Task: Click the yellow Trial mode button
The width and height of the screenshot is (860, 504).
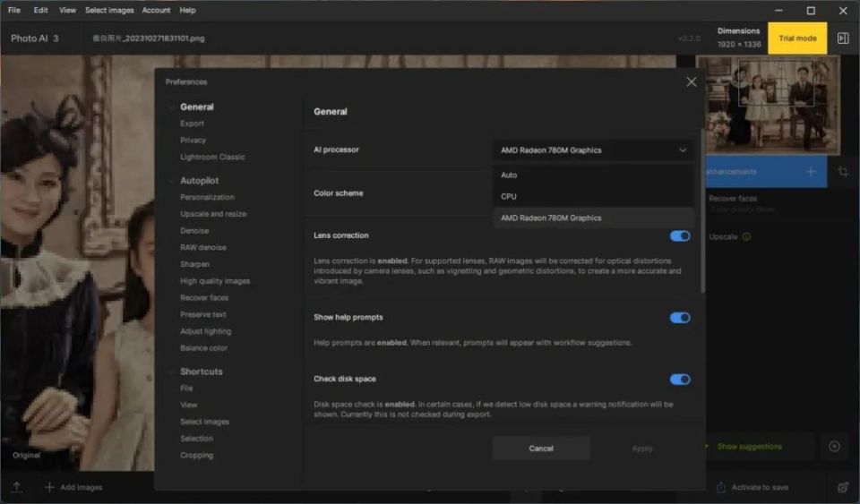Action: (797, 38)
